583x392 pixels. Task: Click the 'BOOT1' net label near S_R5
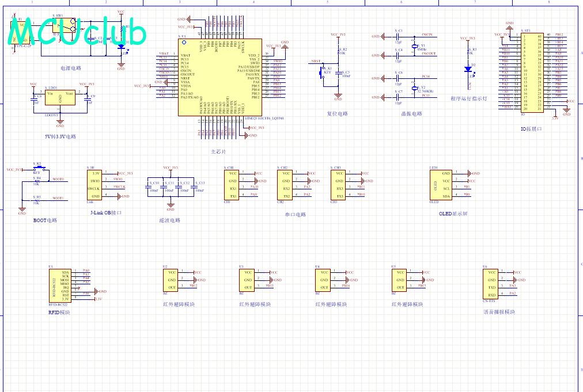click(58, 198)
